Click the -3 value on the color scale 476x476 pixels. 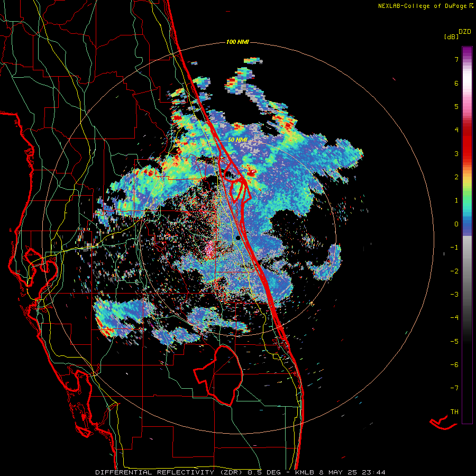(x=454, y=294)
